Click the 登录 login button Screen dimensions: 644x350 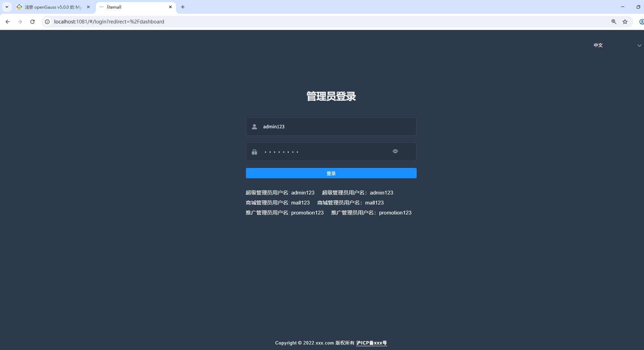pos(331,173)
